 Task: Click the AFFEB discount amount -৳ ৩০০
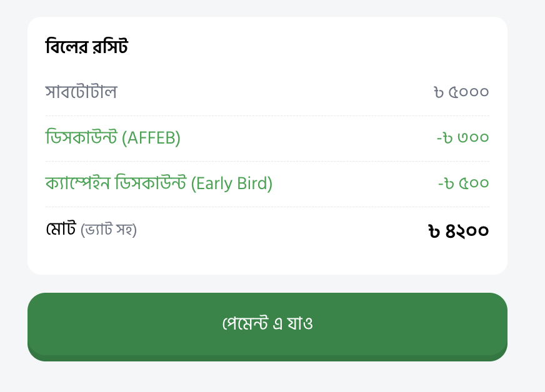[x=462, y=138]
